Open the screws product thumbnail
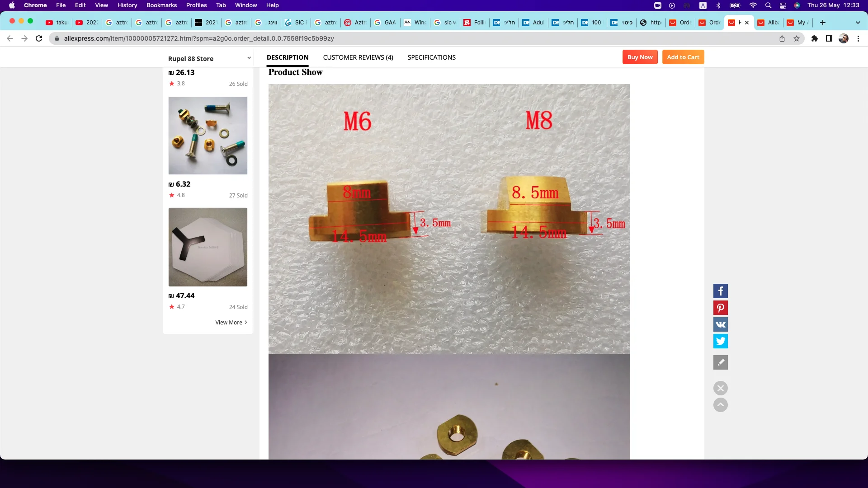Image resolution: width=868 pixels, height=488 pixels. [208, 136]
